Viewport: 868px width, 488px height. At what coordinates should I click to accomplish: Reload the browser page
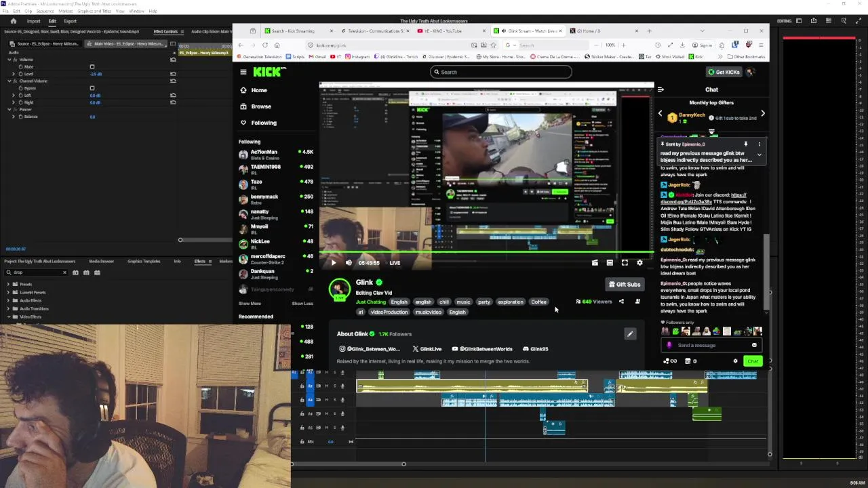coord(265,45)
